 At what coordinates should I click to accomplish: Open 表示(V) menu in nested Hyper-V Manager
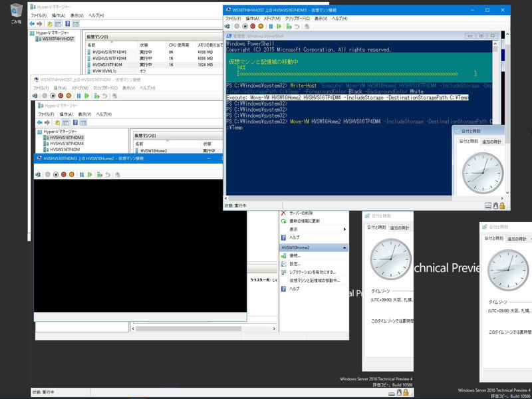[84, 114]
